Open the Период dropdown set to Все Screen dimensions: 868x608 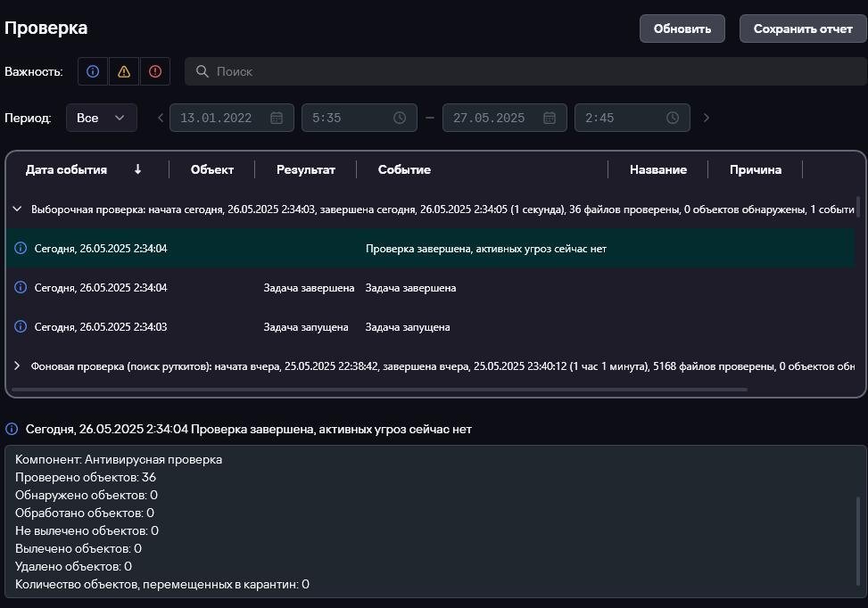(102, 118)
